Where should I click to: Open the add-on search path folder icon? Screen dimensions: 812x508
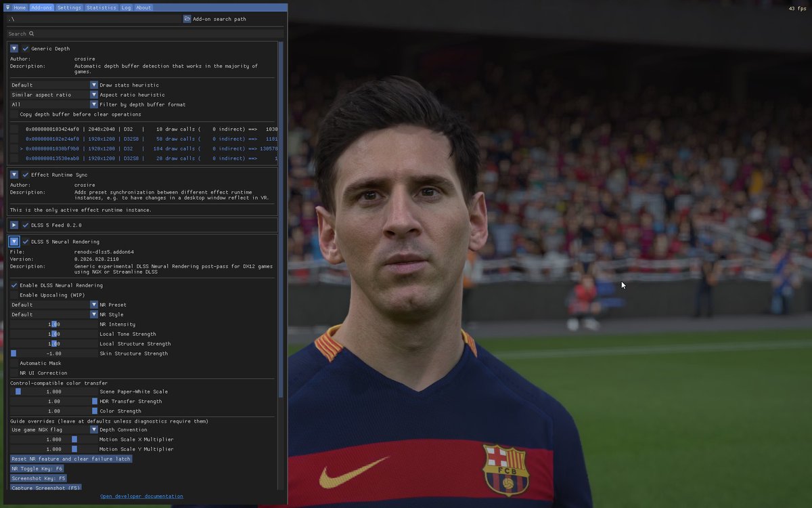[187, 19]
